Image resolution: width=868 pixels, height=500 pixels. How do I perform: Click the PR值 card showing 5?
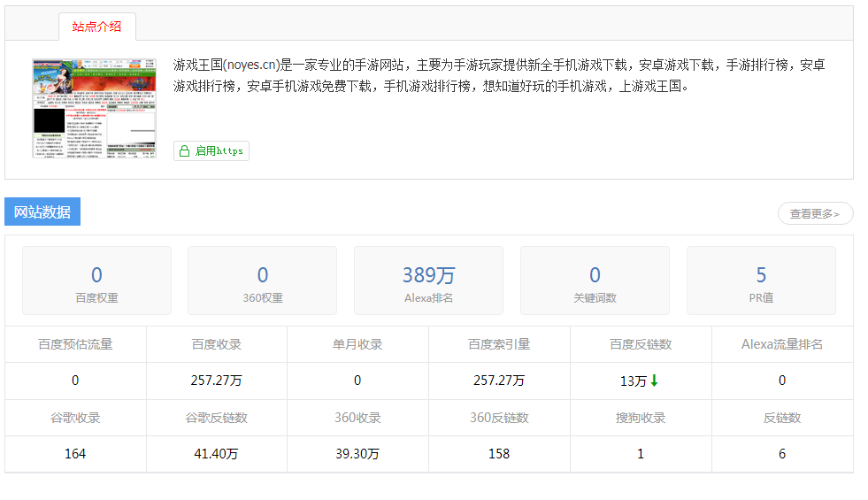[x=761, y=281]
